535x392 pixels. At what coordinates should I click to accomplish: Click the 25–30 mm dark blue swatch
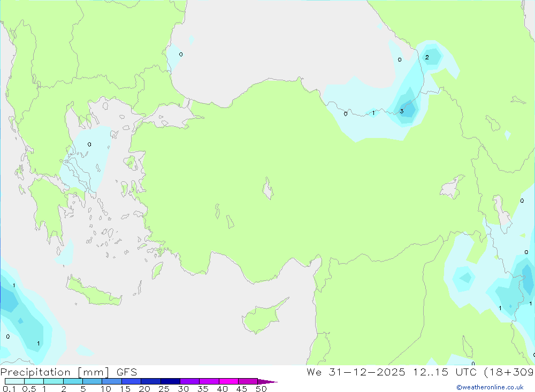coord(170,381)
